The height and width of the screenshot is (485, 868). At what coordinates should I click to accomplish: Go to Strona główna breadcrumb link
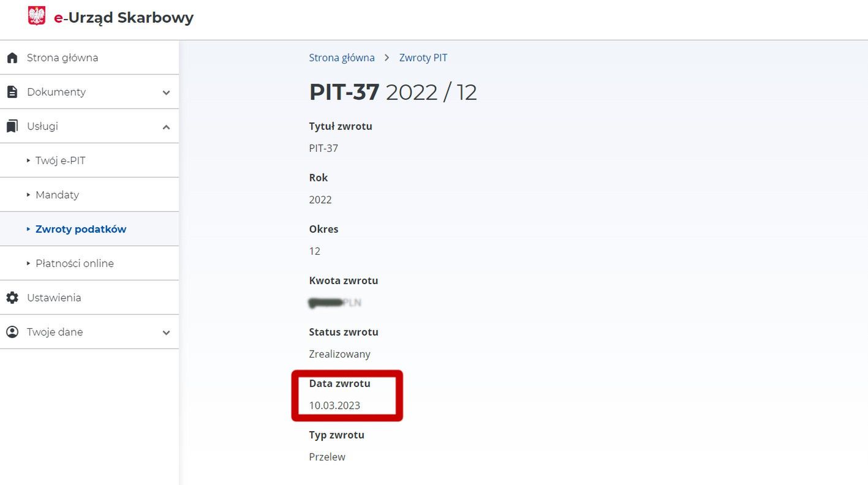(x=342, y=58)
